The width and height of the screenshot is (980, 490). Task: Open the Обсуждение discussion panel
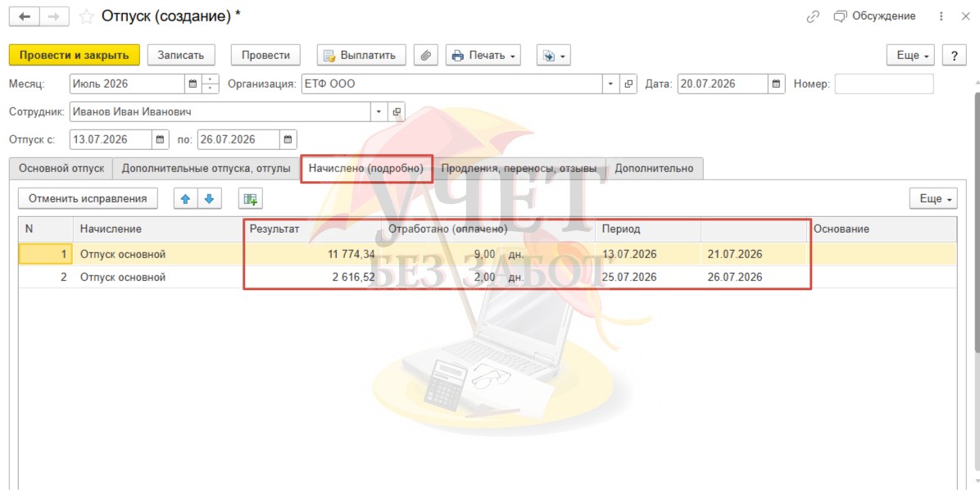coord(874,16)
